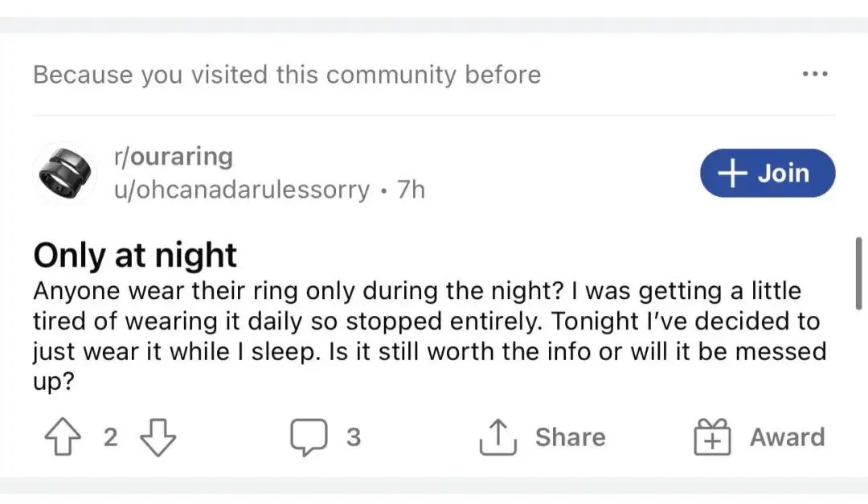
Task: Join the r/ouraring community
Action: click(768, 173)
